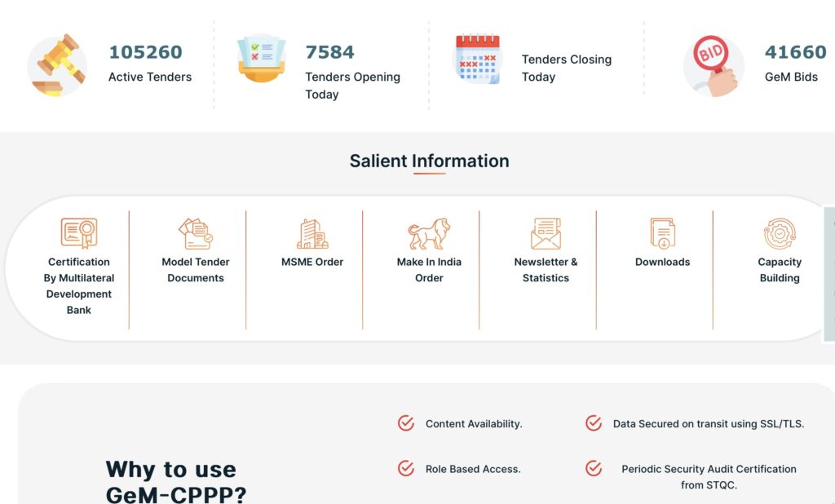Click the GeM Bids BID sign icon
The width and height of the screenshot is (835, 504).
(x=713, y=65)
